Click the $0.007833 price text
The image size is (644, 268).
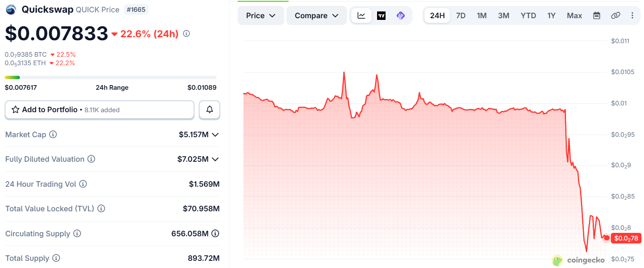(x=56, y=33)
